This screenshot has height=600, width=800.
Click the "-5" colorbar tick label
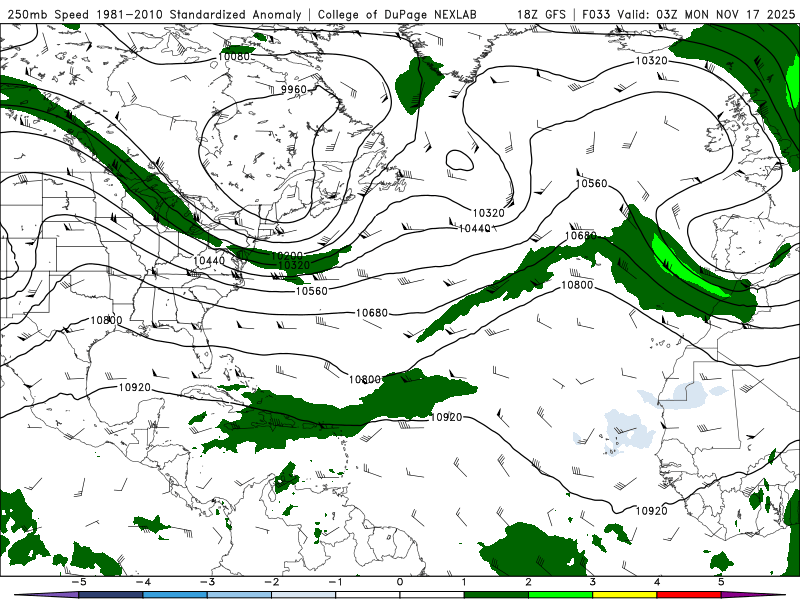click(79, 582)
